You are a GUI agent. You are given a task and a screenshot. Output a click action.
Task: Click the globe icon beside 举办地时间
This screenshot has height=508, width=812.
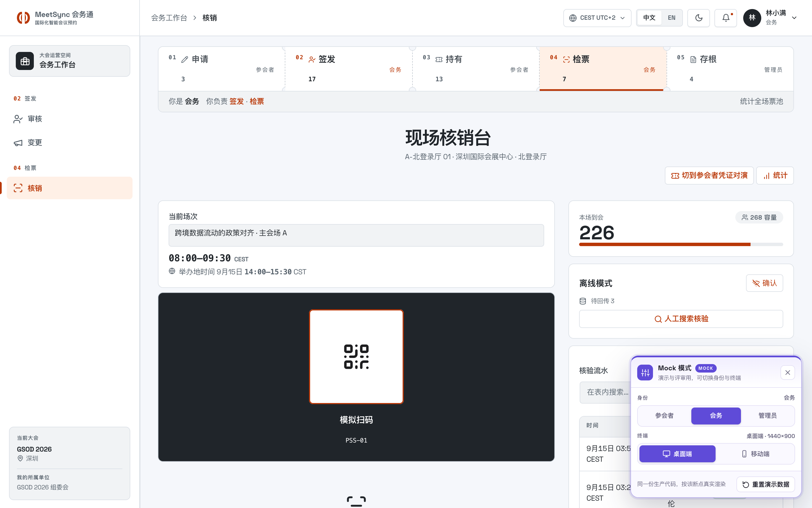[x=172, y=271]
